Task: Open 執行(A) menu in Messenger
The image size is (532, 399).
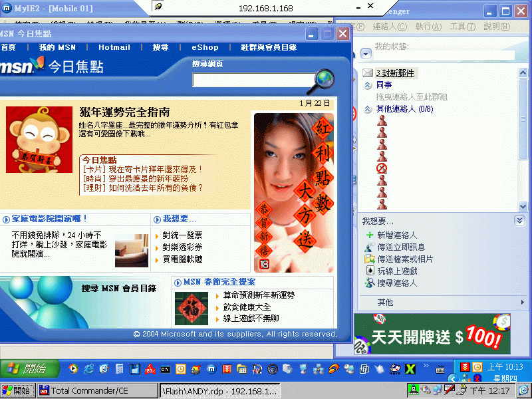Action: pyautogui.click(x=428, y=27)
